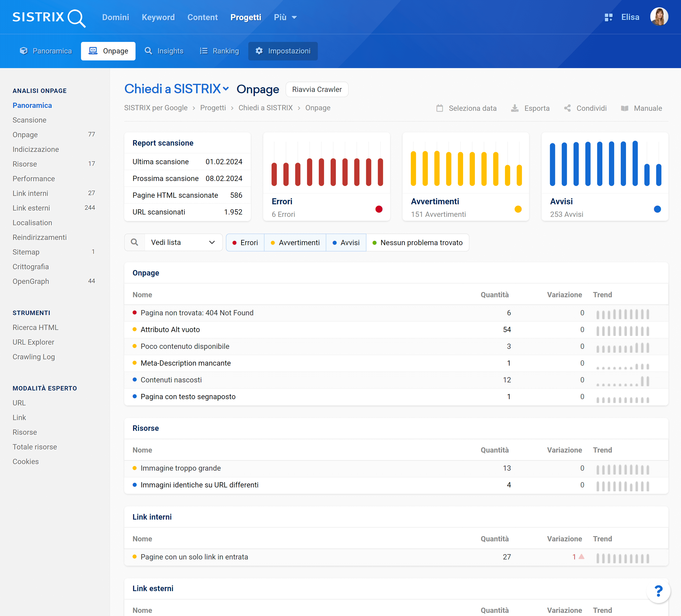Click the Seleziona data label
Screen dimensions: 681x616
pyautogui.click(x=473, y=108)
